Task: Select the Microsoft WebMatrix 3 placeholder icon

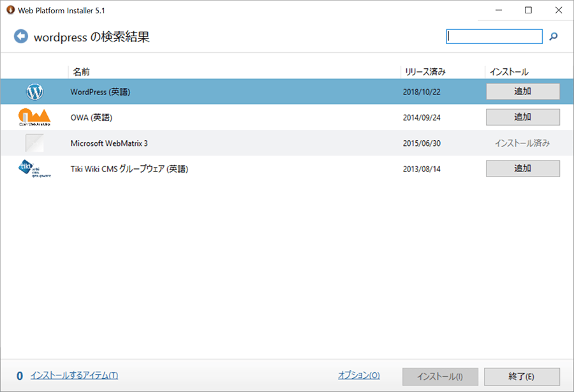Action: pos(34,143)
